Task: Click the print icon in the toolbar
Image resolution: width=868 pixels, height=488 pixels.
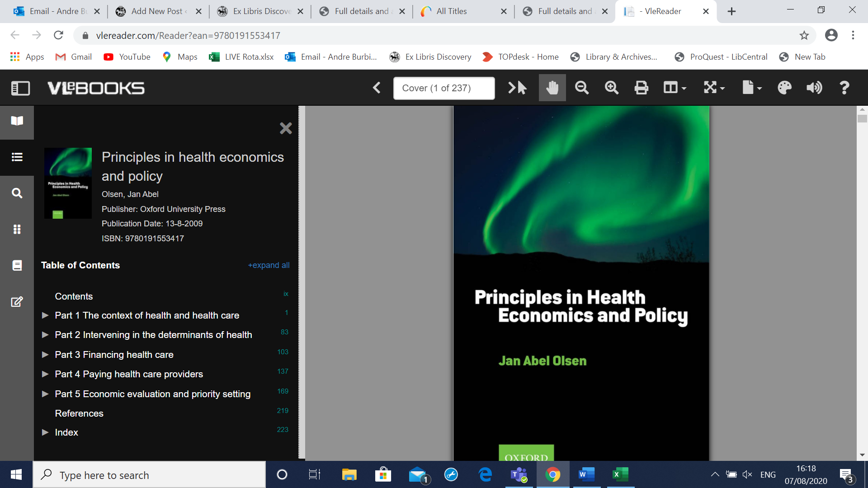Action: [x=641, y=88]
